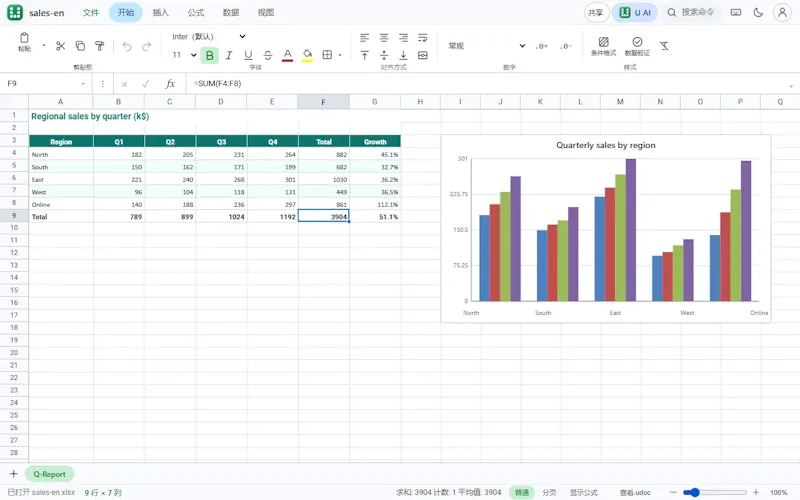
Task: Click the merge cells icon
Action: tap(422, 55)
